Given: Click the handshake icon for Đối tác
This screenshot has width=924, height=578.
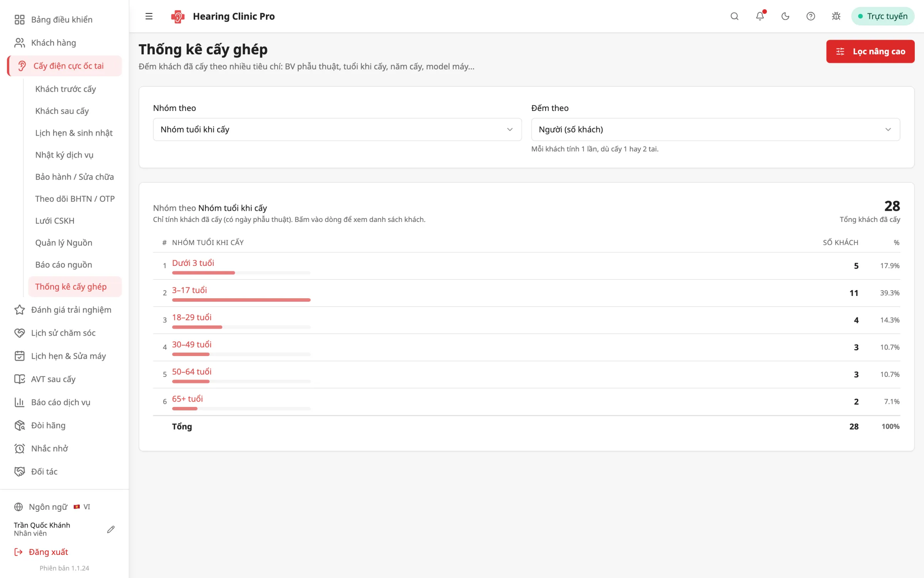Looking at the screenshot, I should (19, 472).
